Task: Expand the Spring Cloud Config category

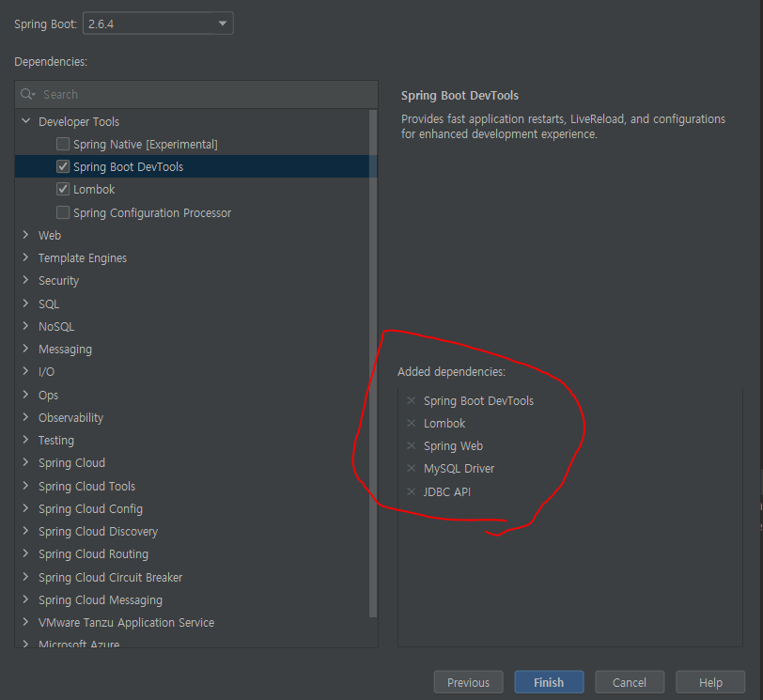Action: (25, 508)
